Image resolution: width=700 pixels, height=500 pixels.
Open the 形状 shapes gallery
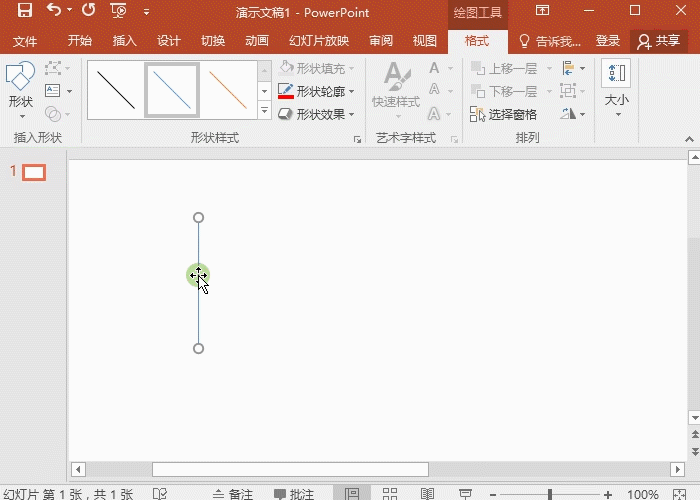pos(20,90)
